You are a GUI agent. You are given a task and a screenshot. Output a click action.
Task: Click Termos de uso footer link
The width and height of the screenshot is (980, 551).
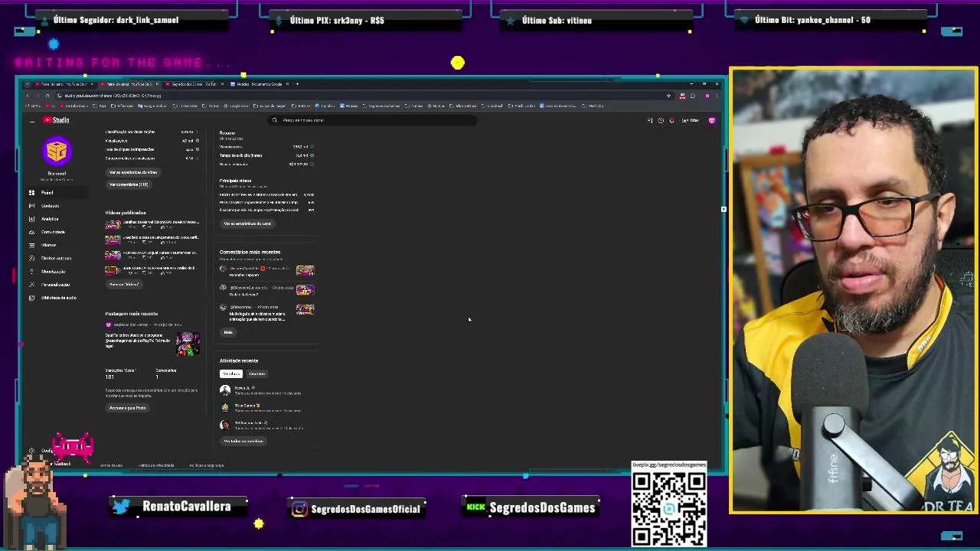coord(111,465)
